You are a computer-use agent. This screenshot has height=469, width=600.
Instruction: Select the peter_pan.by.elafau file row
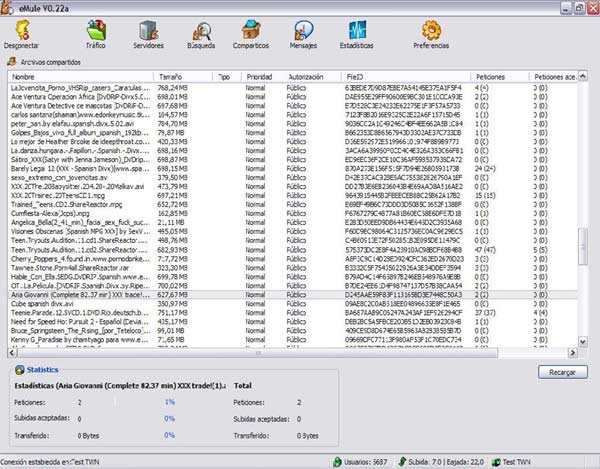293,124
